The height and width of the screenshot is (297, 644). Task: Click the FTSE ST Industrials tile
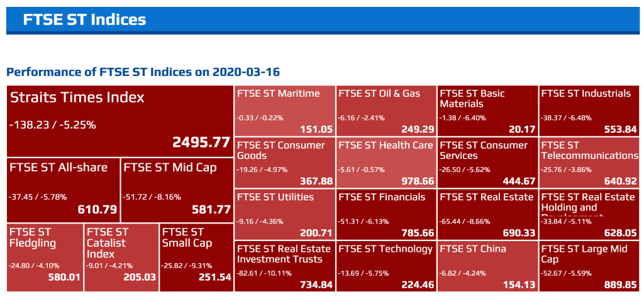click(589, 111)
